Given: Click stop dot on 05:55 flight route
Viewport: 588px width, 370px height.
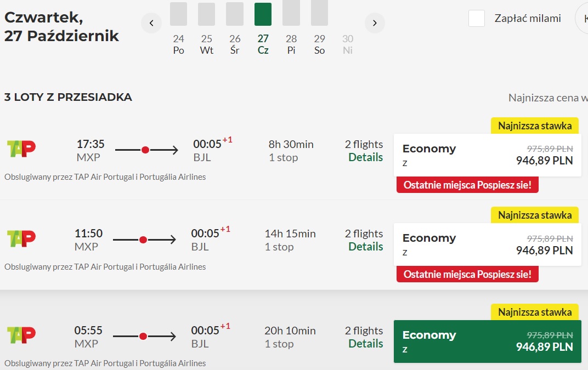Looking at the screenshot, I should point(143,337).
